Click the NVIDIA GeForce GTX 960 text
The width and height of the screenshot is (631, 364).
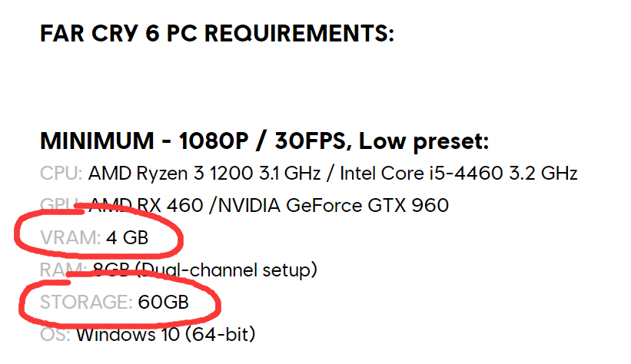click(x=334, y=206)
